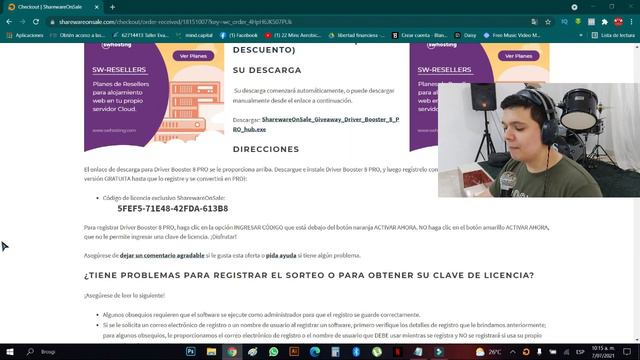Image resolution: width=640 pixels, height=360 pixels.
Task: Open Microsoft Edge from the taskbar
Action: click(x=315, y=351)
